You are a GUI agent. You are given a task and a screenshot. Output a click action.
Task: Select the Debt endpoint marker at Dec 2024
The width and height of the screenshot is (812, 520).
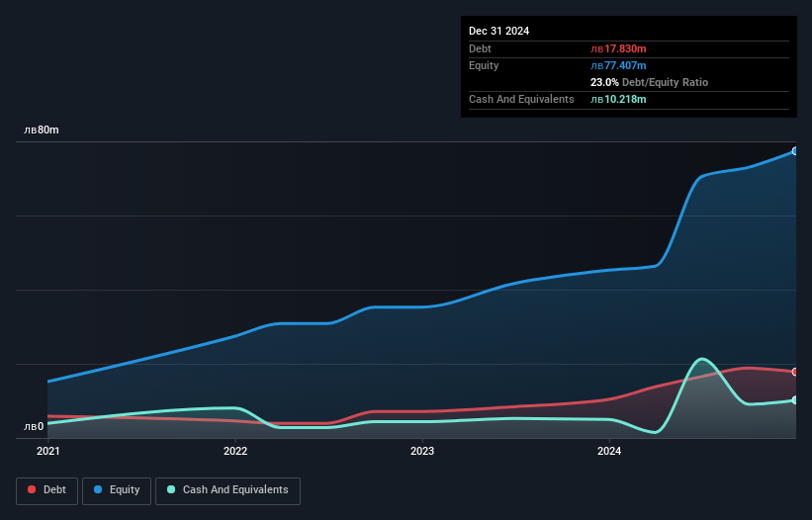pyautogui.click(x=795, y=372)
